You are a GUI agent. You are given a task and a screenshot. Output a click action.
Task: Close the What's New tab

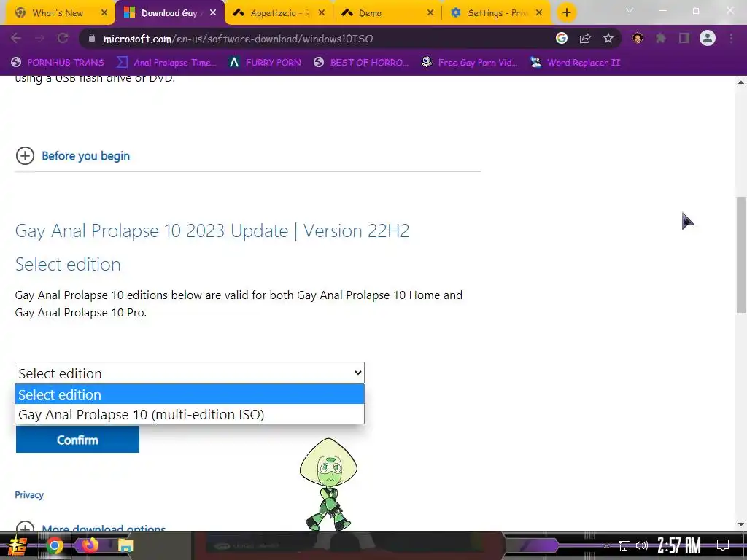pos(104,13)
